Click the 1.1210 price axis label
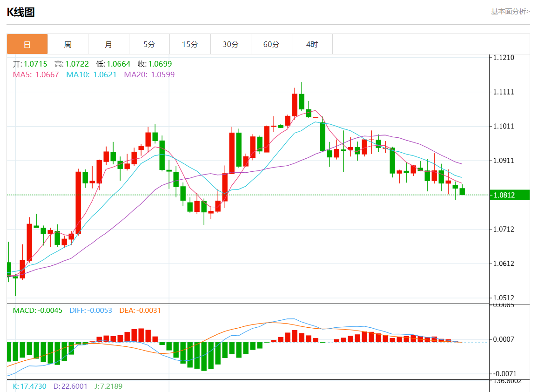 pyautogui.click(x=504, y=58)
